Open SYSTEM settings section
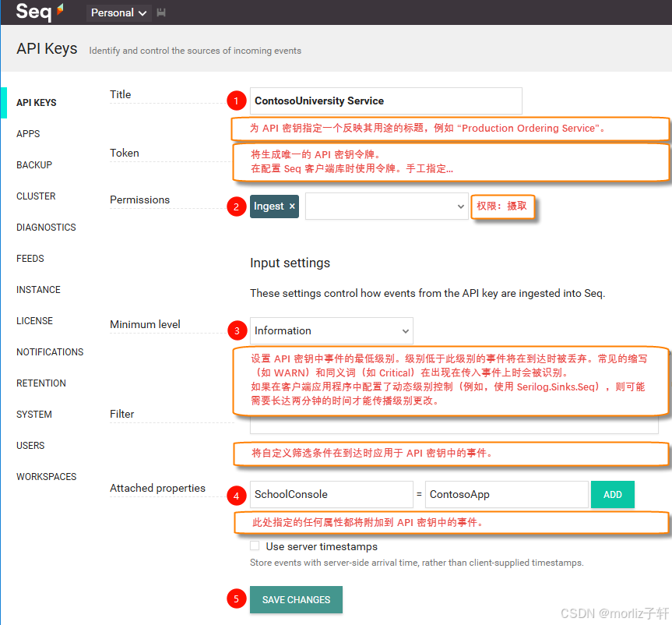The width and height of the screenshot is (672, 625). point(34,415)
